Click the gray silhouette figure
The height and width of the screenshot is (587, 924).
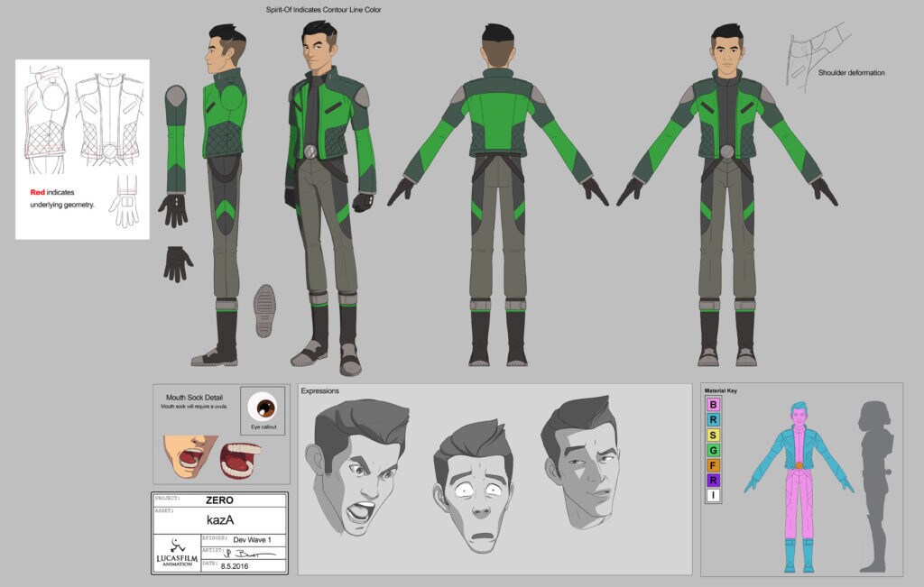pyautogui.click(x=875, y=486)
